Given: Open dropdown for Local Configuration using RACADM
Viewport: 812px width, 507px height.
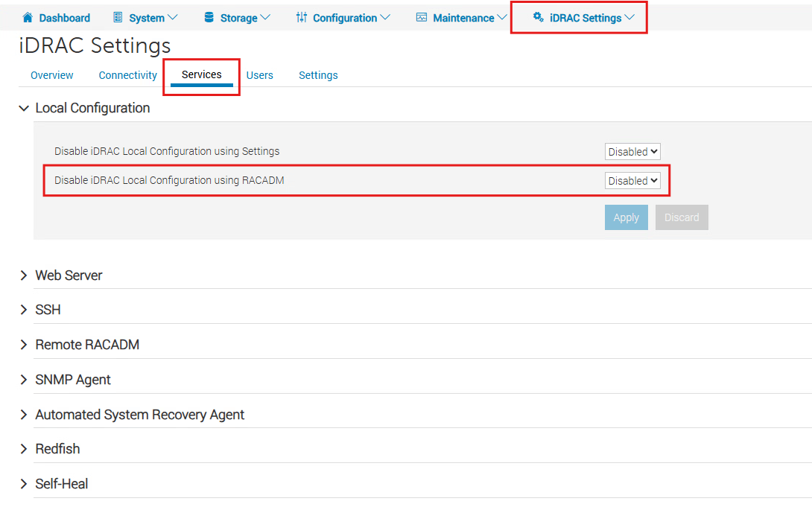Looking at the screenshot, I should pyautogui.click(x=632, y=181).
